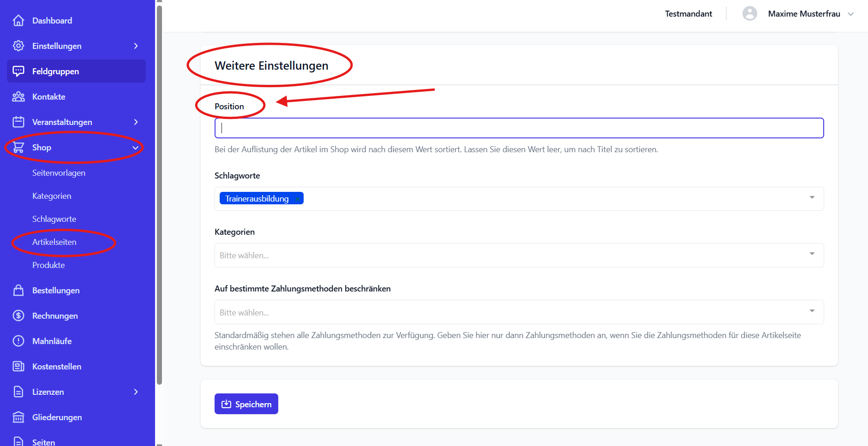868x446 pixels.
Task: Click the Einstellungen gear icon
Action: coord(18,46)
